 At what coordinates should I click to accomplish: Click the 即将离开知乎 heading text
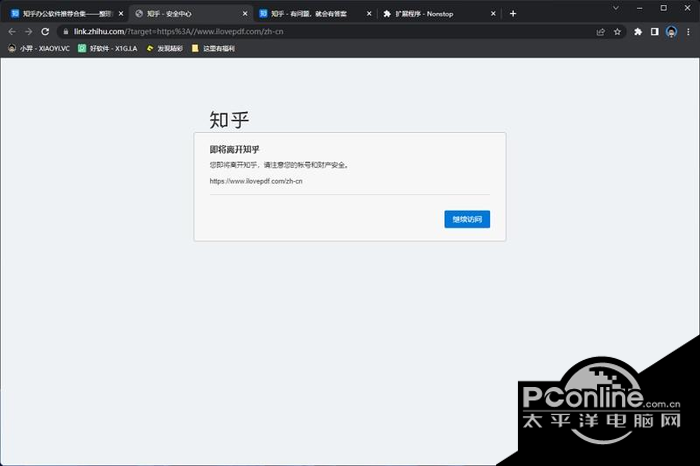(x=234, y=150)
